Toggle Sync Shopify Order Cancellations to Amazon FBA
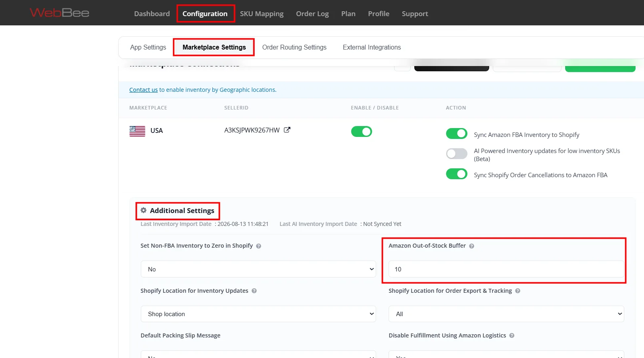 click(x=457, y=174)
